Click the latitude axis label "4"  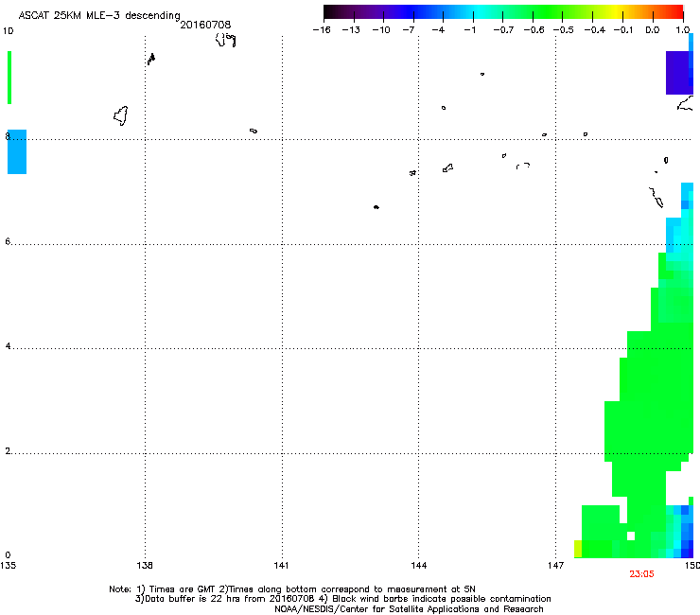click(x=8, y=345)
